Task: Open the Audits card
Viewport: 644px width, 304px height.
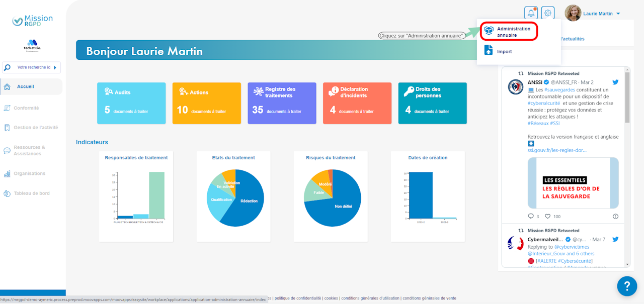Action: coord(131,103)
